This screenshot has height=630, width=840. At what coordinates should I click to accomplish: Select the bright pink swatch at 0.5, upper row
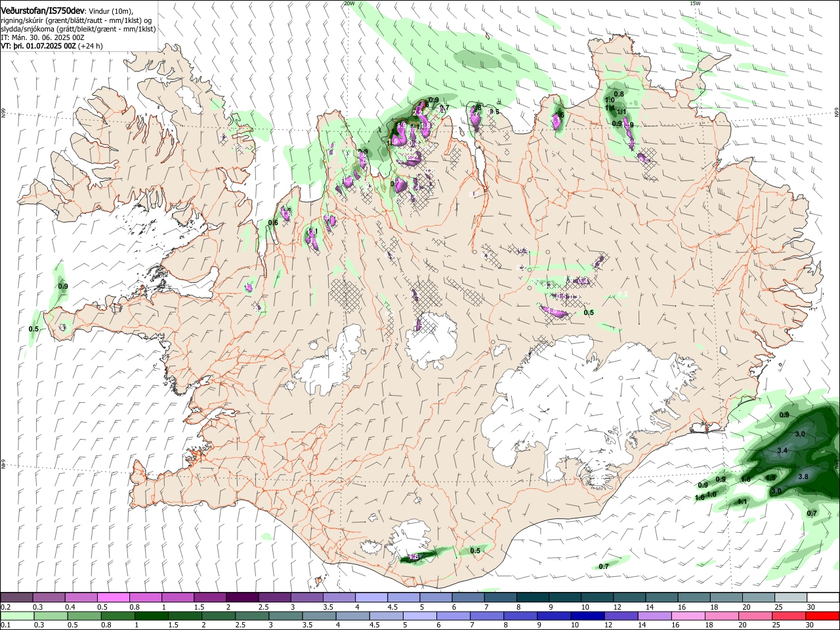[113, 597]
